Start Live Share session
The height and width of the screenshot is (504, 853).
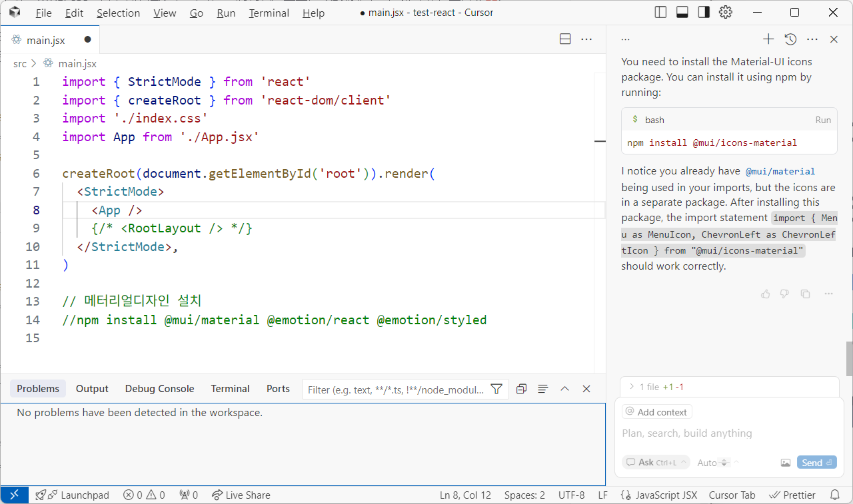pyautogui.click(x=241, y=495)
